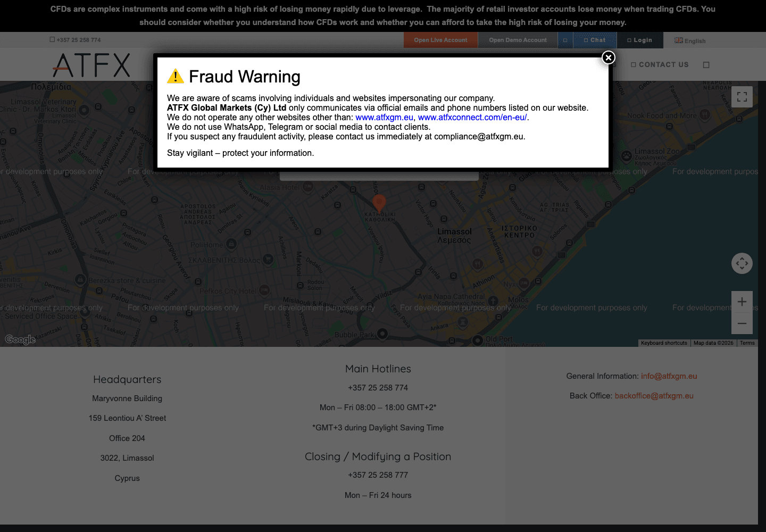Click the backoffice@atfxgm.eu email link
This screenshot has height=532, width=766.
654,396
